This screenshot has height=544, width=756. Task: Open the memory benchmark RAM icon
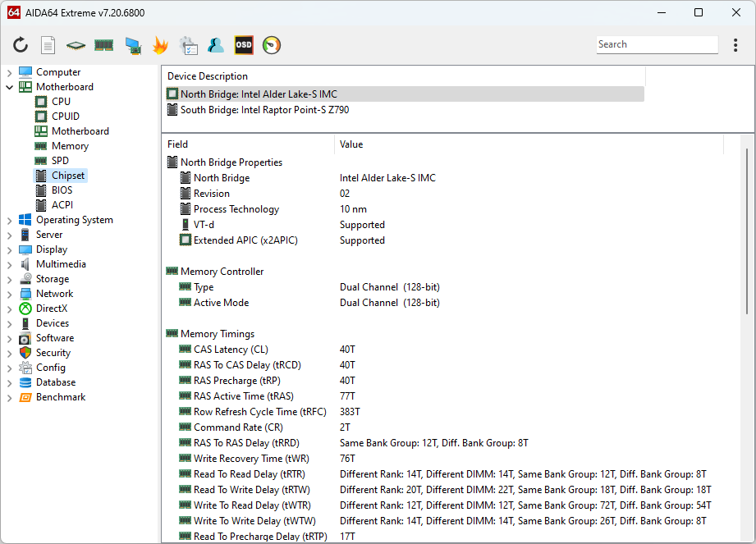[x=103, y=45]
